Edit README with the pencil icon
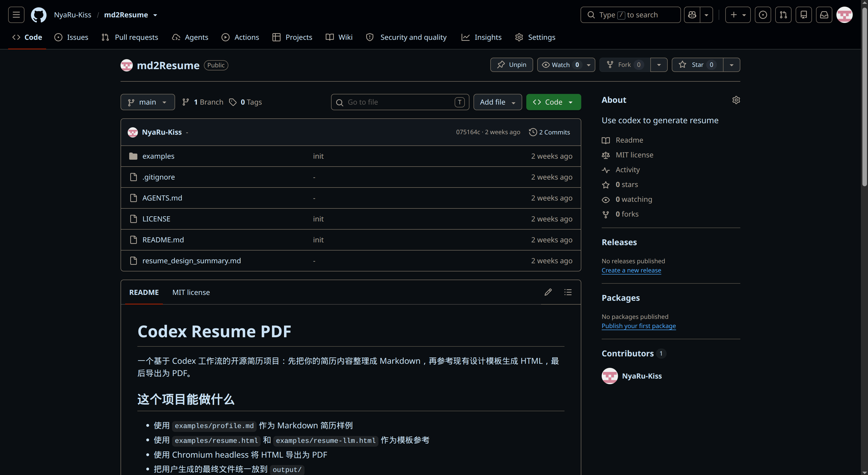Viewport: 868px width, 475px height. tap(548, 292)
